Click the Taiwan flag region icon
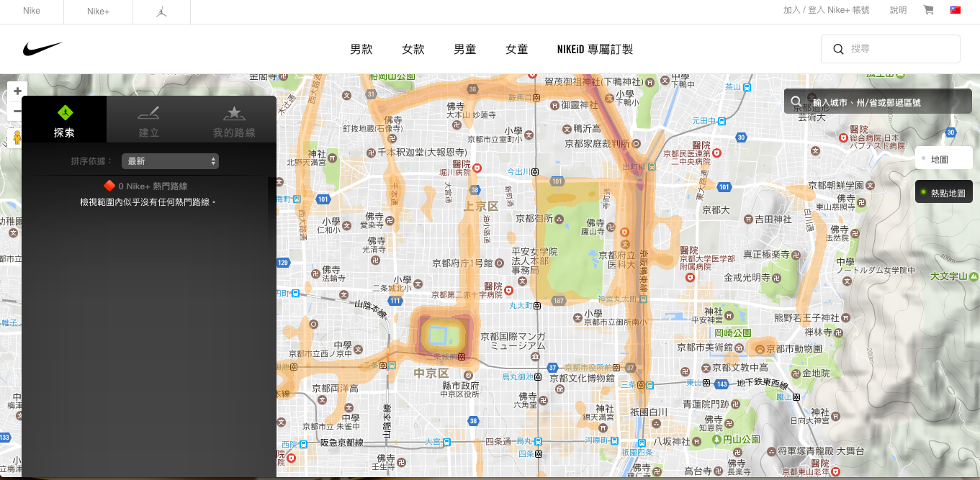The image size is (980, 480). pyautogui.click(x=956, y=10)
